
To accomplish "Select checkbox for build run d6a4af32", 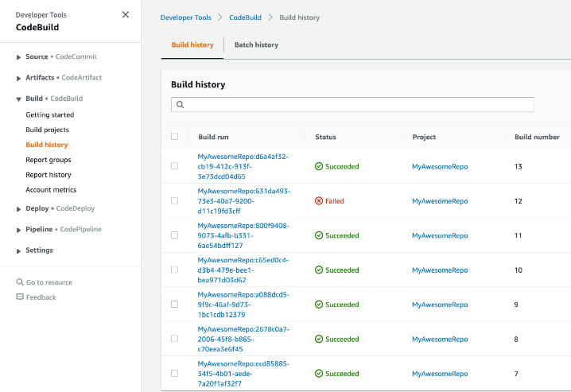I will pos(174,166).
